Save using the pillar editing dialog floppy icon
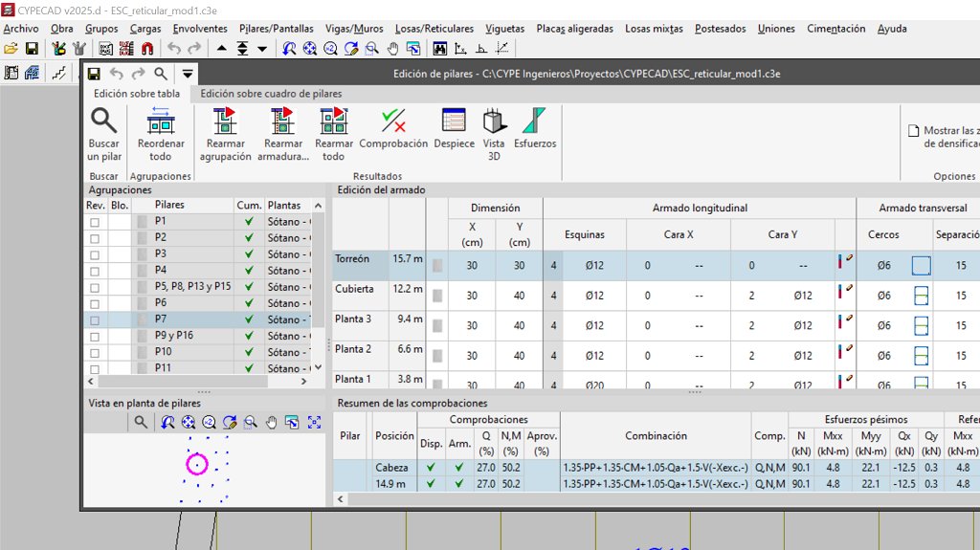This screenshot has width=980, height=550. tap(94, 74)
